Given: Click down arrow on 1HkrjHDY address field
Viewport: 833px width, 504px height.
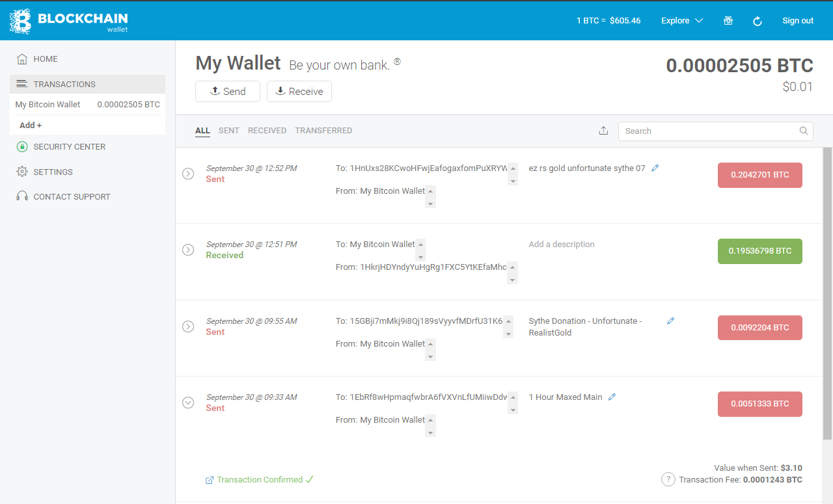Looking at the screenshot, I should [x=512, y=280].
